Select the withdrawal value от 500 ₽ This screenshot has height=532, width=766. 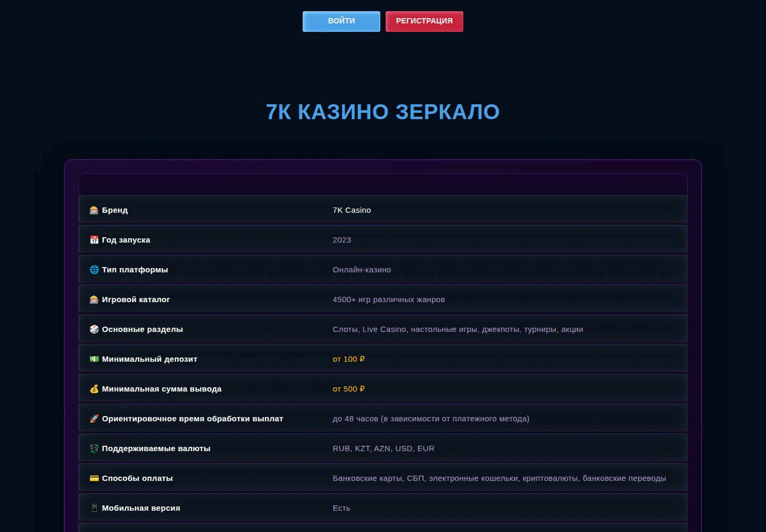point(349,389)
